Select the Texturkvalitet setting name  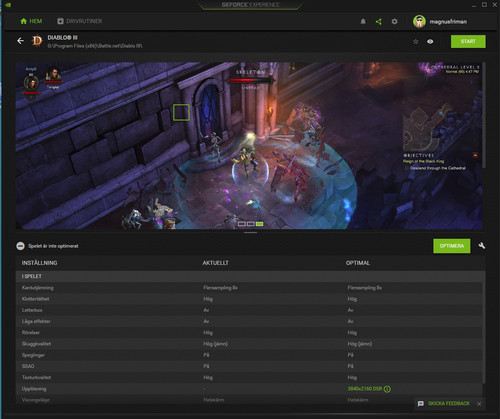point(36,377)
